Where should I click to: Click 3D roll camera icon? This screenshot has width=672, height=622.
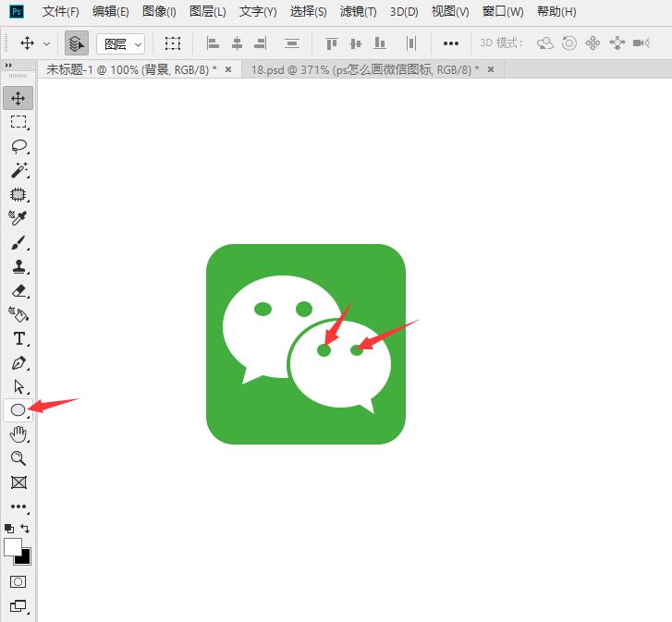pos(569,43)
